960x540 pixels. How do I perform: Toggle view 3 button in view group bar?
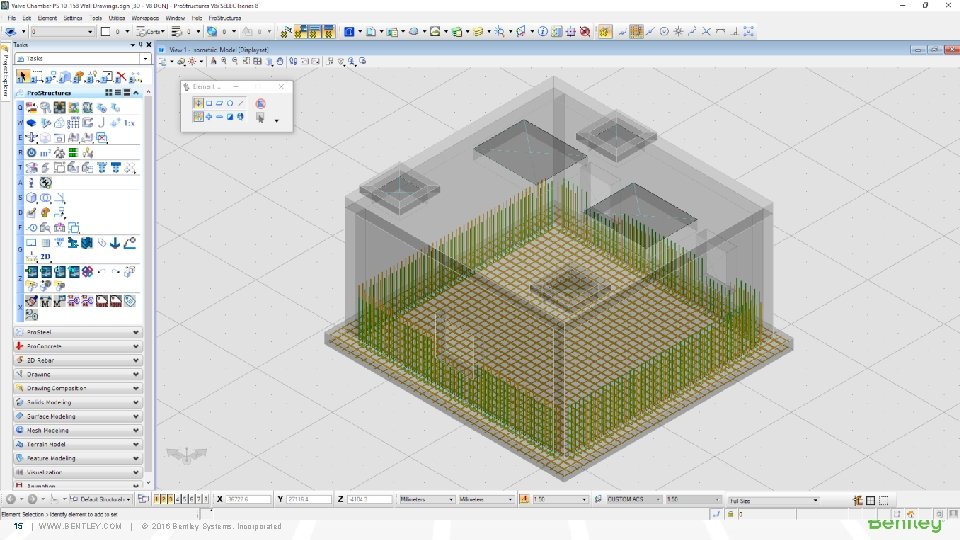coord(170,500)
